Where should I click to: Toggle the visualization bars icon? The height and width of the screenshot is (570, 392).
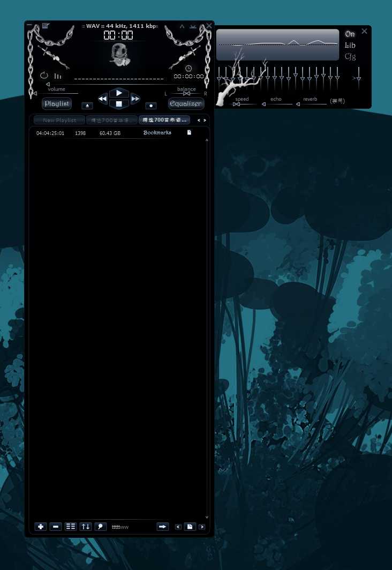[58, 76]
